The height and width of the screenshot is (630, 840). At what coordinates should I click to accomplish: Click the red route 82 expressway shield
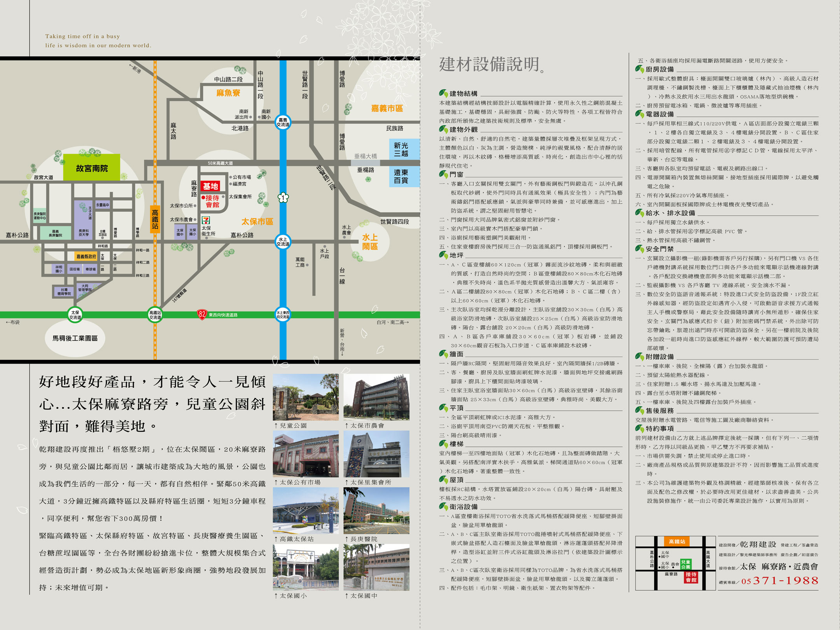[202, 314]
